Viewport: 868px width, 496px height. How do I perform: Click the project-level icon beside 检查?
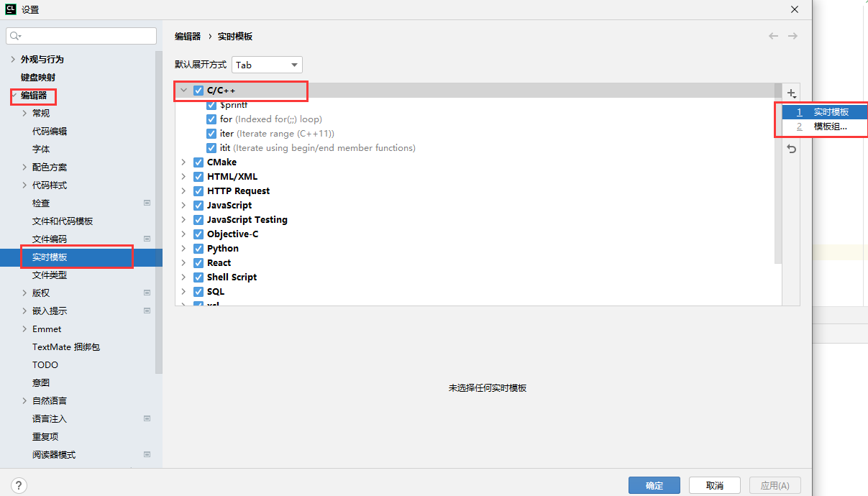click(x=147, y=203)
